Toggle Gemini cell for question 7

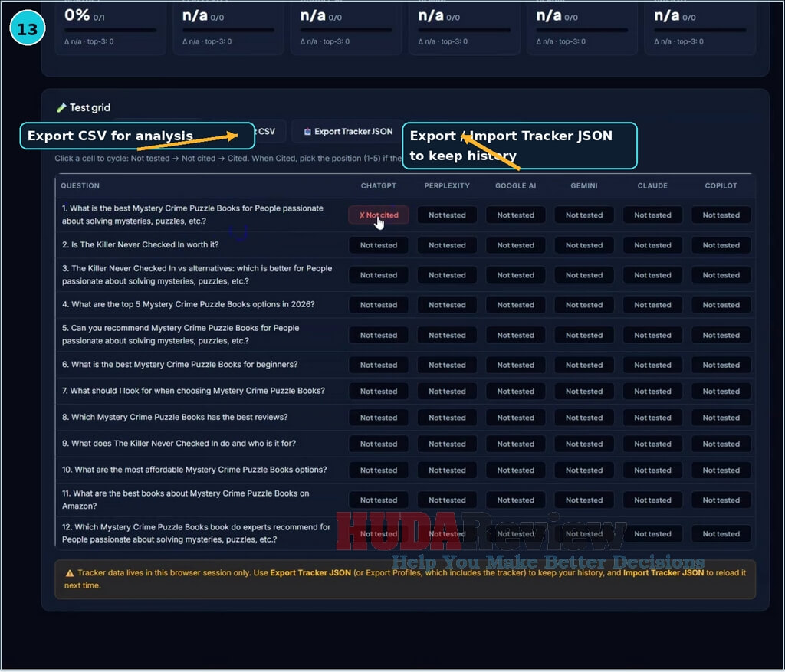584,392
